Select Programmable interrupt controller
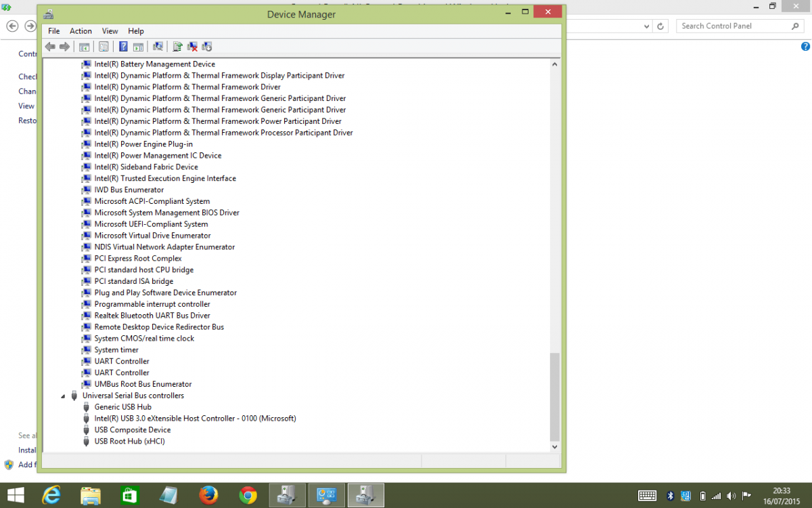Viewport: 812px width, 508px height. click(152, 304)
